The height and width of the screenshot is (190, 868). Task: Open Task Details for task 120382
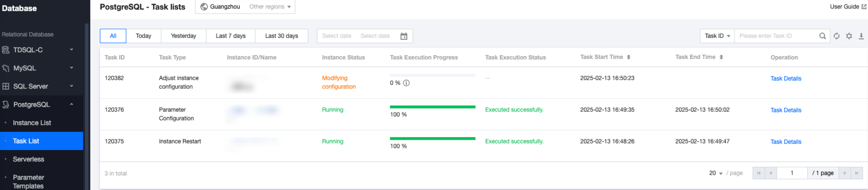(x=785, y=78)
